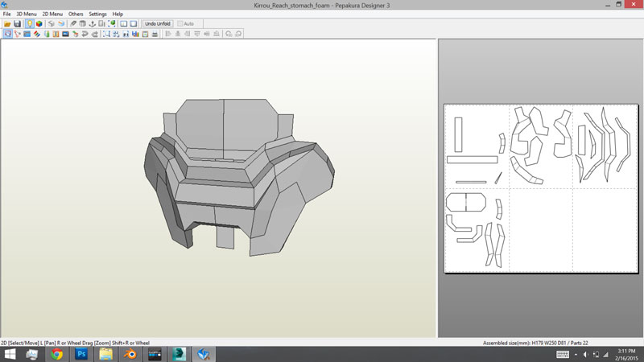The height and width of the screenshot is (362, 644).
Task: Click the colored bar chart icon
Action: pyautogui.click(x=135, y=34)
